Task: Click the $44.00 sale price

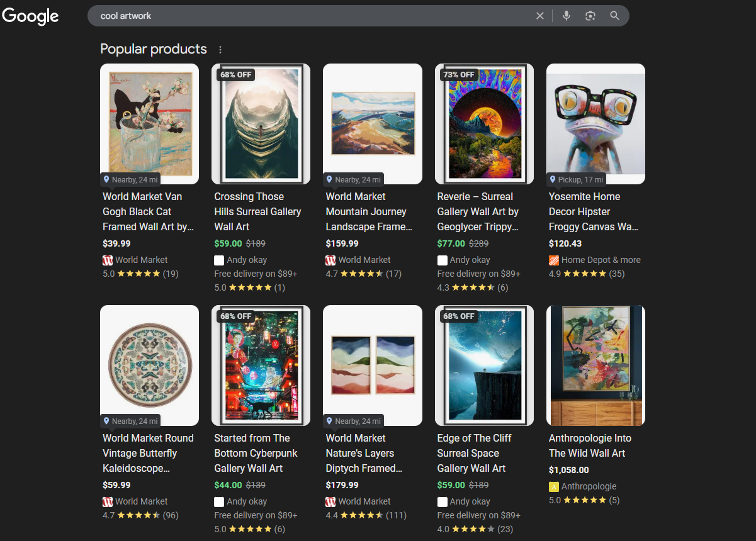Action: pyautogui.click(x=228, y=485)
